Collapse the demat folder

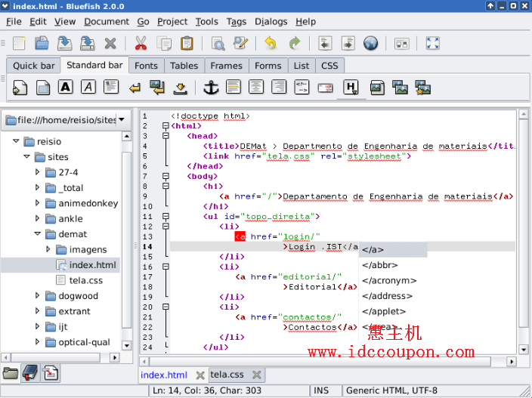point(38,234)
